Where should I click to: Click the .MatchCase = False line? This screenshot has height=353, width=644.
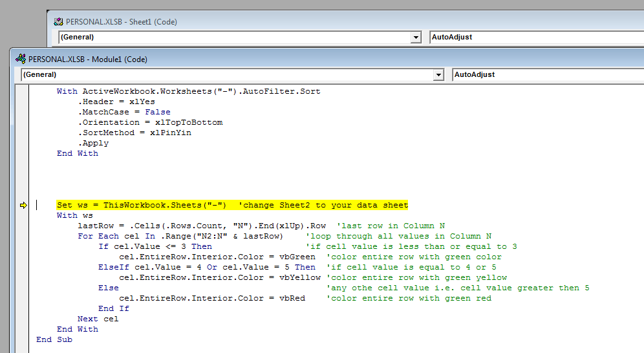[x=124, y=112]
